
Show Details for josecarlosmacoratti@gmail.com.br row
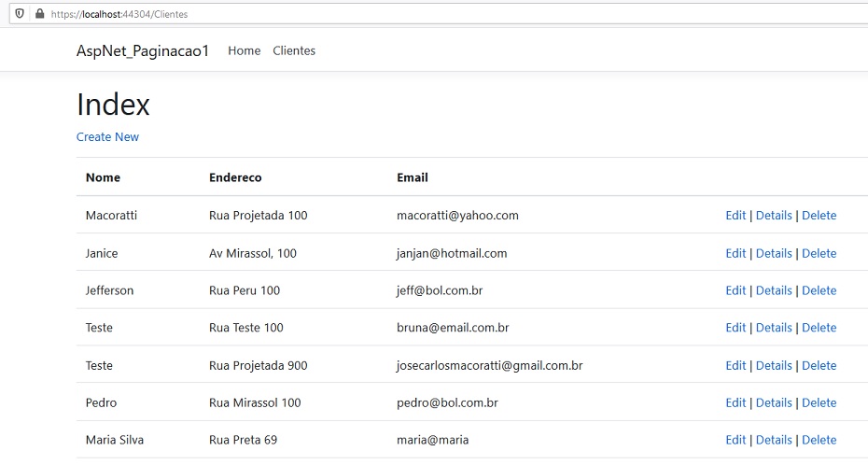click(774, 365)
